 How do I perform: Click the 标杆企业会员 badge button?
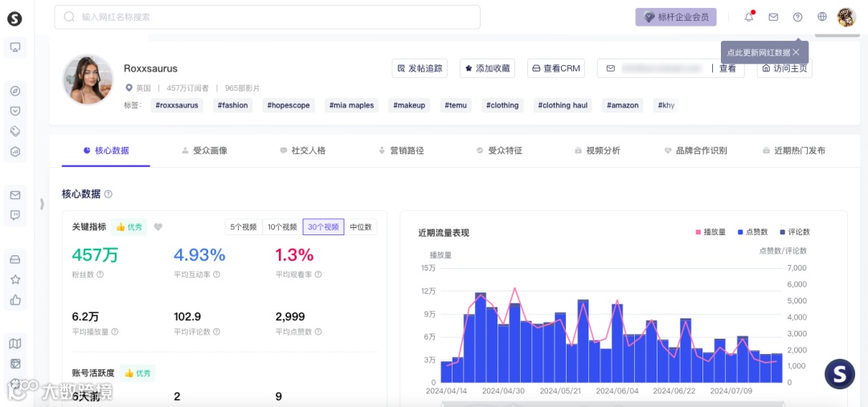click(x=676, y=17)
